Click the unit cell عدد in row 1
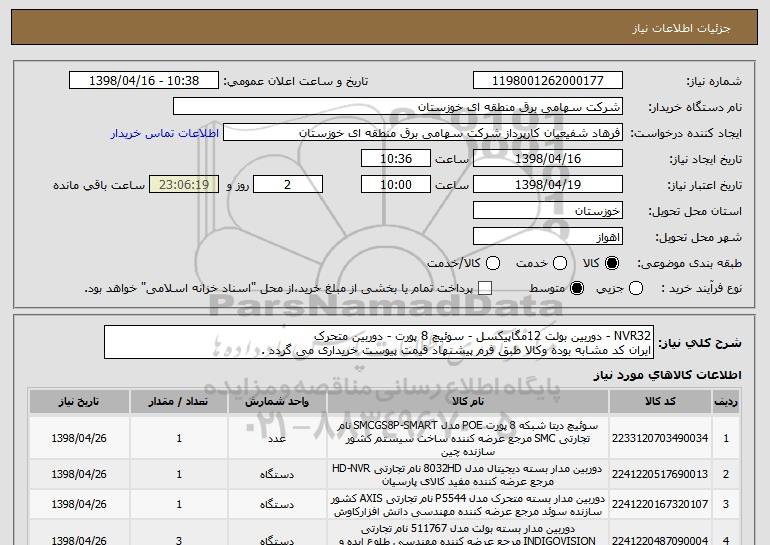 coord(277,438)
